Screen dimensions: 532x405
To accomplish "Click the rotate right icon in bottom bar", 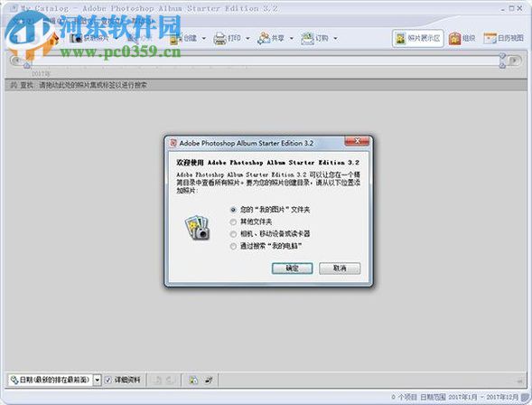I will (x=172, y=380).
